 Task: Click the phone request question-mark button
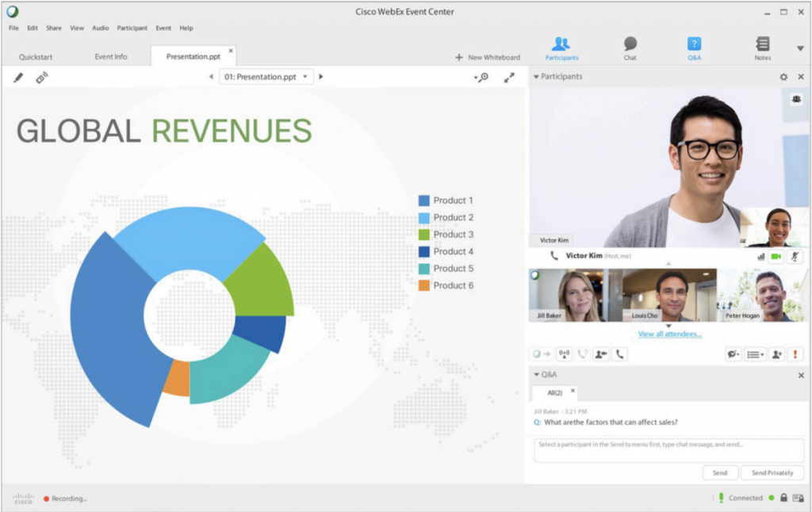[x=583, y=354]
